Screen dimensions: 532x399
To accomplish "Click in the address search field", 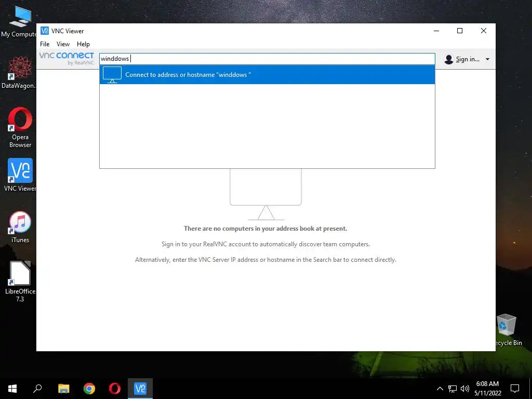I will click(x=267, y=59).
